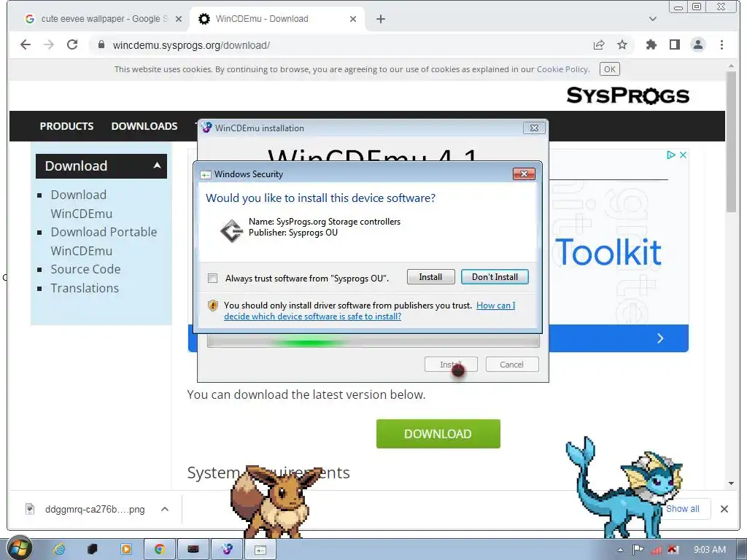This screenshot has width=747, height=560.
Task: Open the Download WinCDEmu sidebar link
Action: click(x=82, y=204)
